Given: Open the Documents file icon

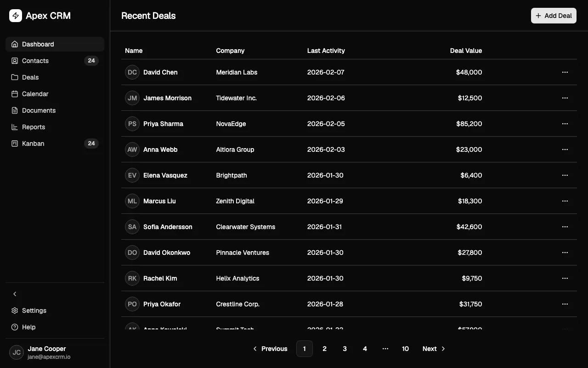Looking at the screenshot, I should click(x=15, y=110).
